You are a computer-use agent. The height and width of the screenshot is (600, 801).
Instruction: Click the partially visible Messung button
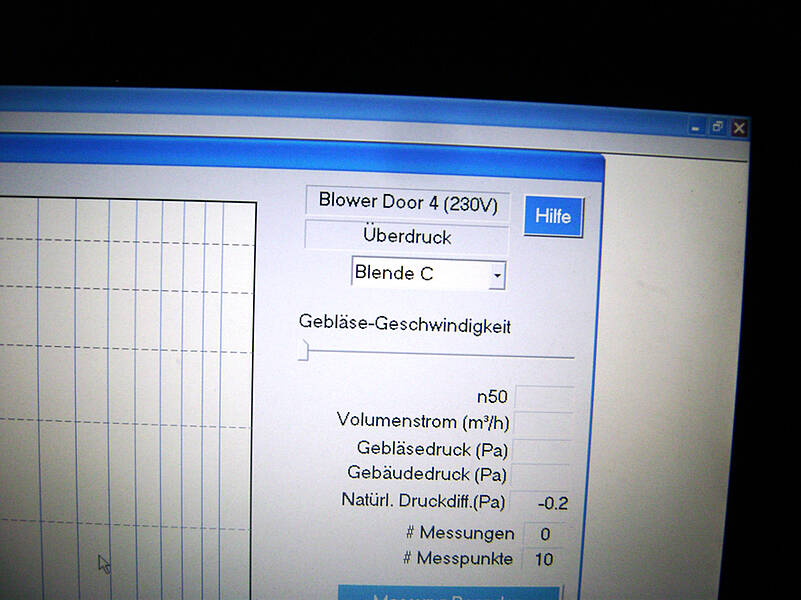click(450, 593)
